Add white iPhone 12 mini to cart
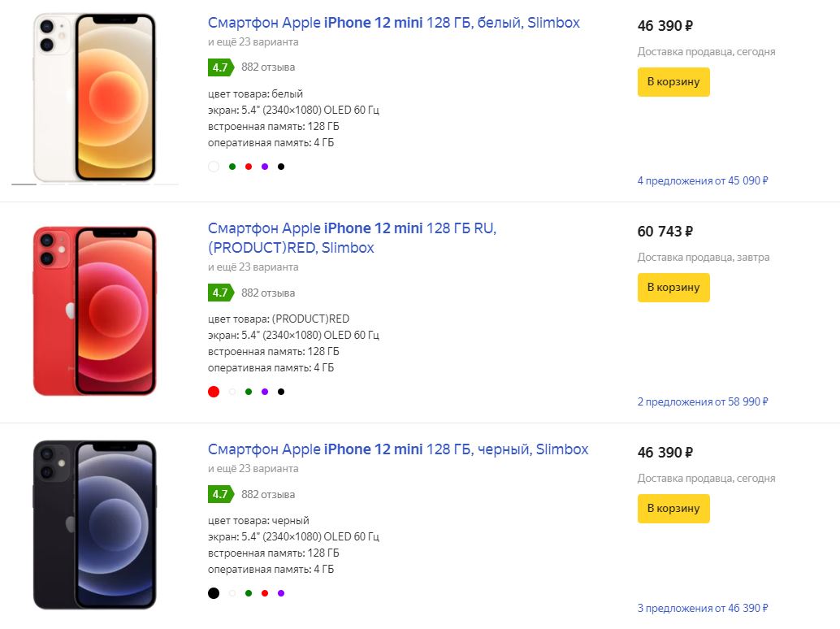Image resolution: width=840 pixels, height=629 pixels. click(673, 82)
